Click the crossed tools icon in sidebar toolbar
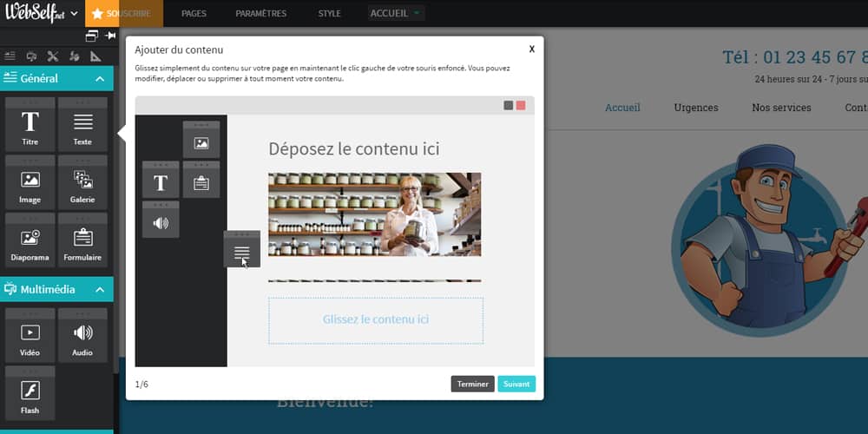The height and width of the screenshot is (434, 868). (x=53, y=56)
